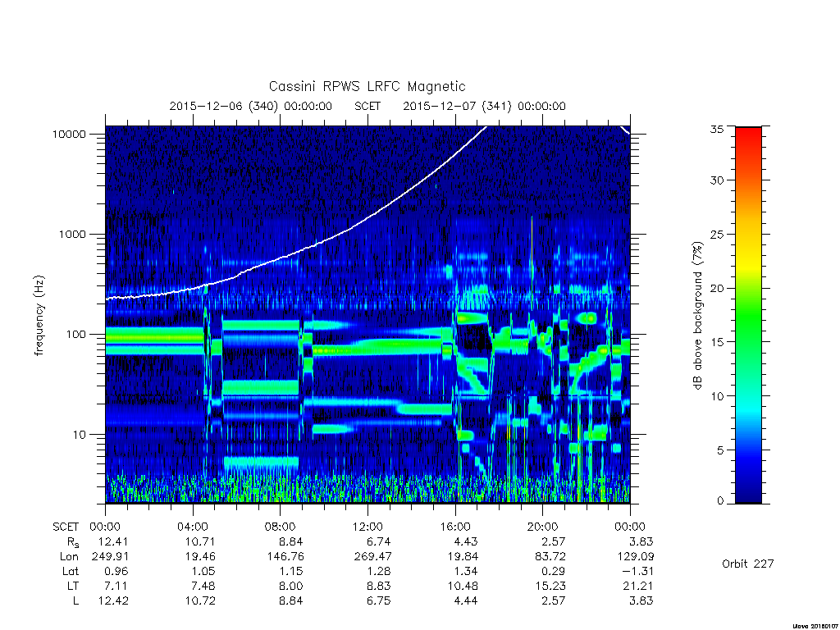Click the 25 value on color scale
This screenshot has height=630, width=840.
coord(716,234)
